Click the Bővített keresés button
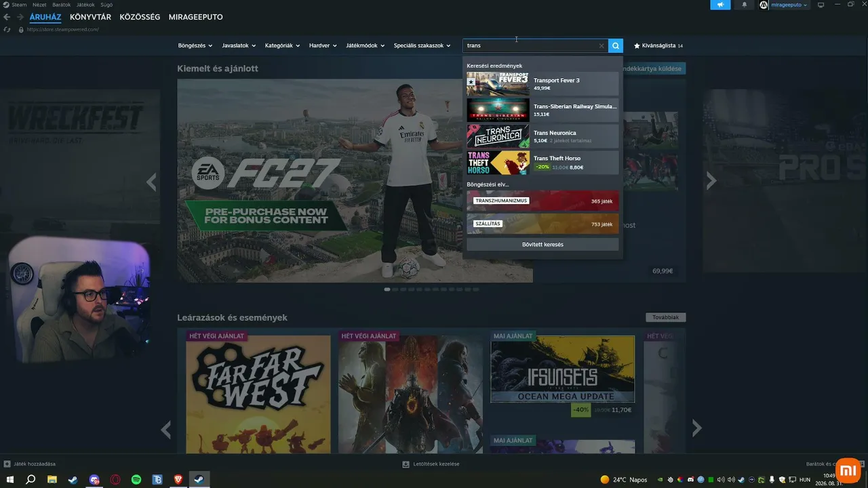This screenshot has height=488, width=868. pos(542,244)
